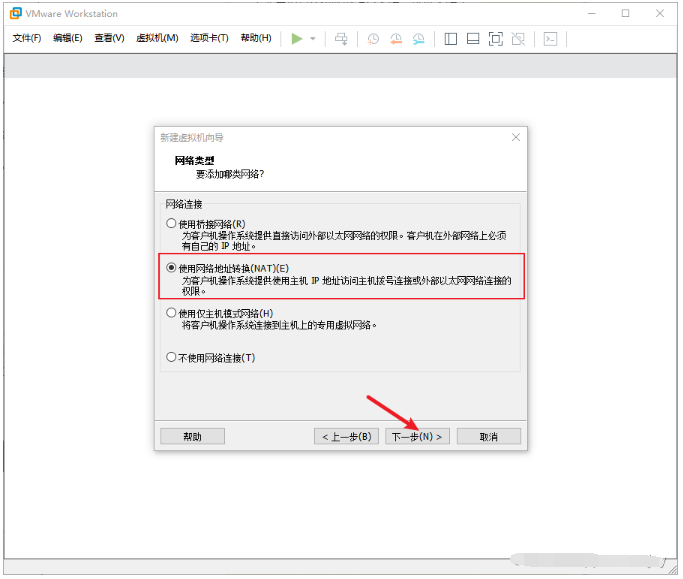Click the 新建虚拟机向导 dialog title

tap(192, 138)
